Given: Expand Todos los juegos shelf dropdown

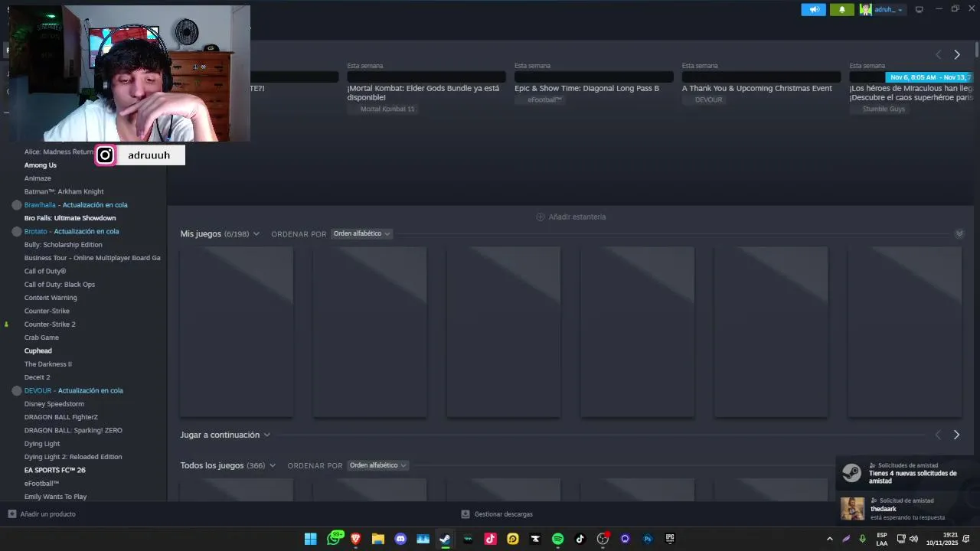Looking at the screenshot, I should (272, 465).
